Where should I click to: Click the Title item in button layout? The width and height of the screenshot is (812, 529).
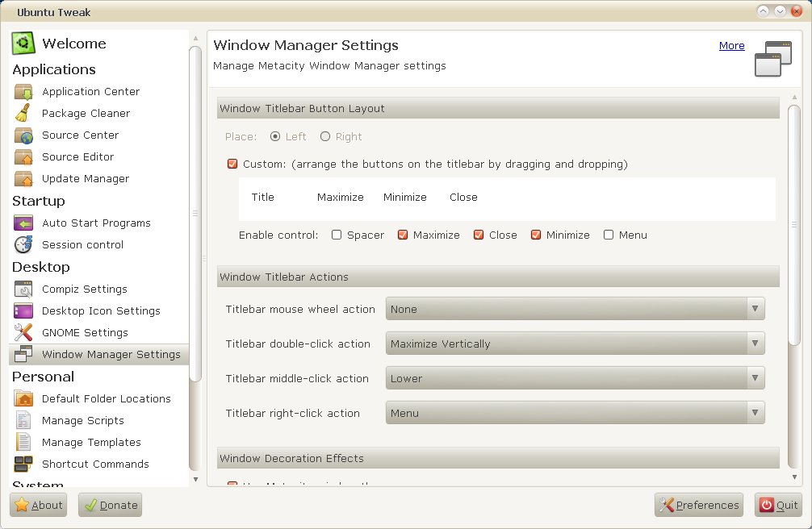pos(263,198)
